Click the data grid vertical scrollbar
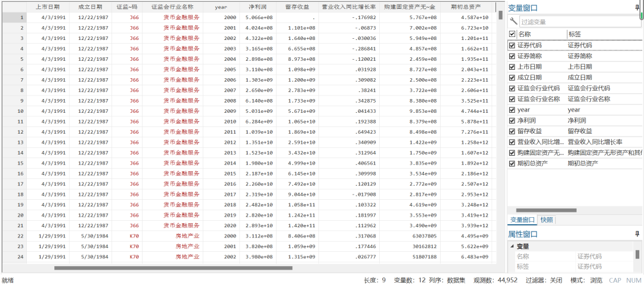The height and width of the screenshot is (284, 644). pos(500,15)
